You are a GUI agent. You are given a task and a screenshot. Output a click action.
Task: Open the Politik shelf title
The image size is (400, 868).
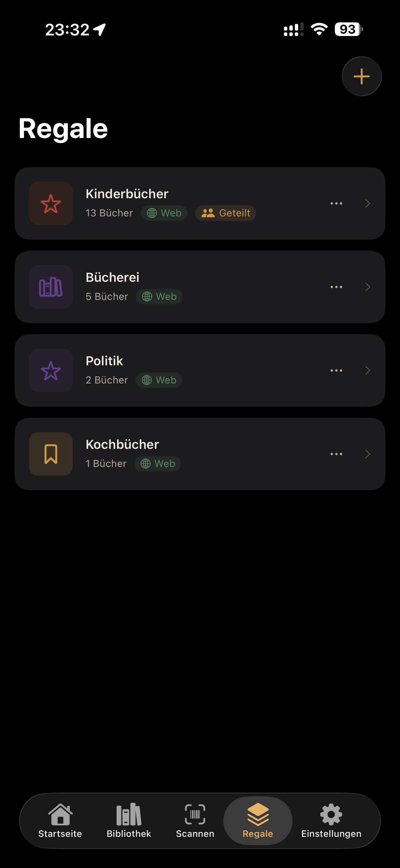click(104, 361)
